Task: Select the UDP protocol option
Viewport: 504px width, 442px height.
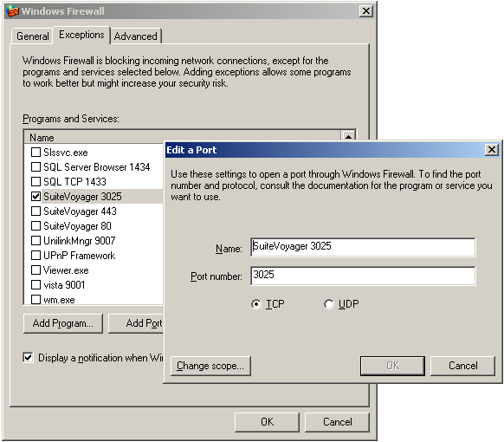Action: (329, 304)
